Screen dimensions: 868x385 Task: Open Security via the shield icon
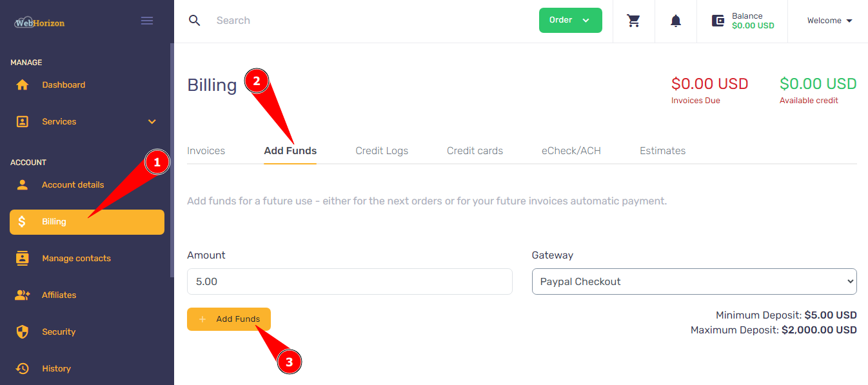pyautogui.click(x=23, y=331)
